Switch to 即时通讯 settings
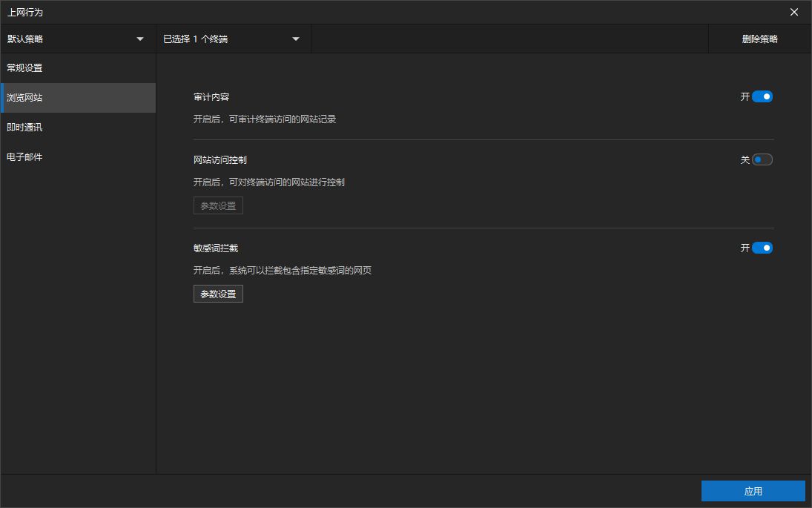812x508 pixels. click(78, 128)
